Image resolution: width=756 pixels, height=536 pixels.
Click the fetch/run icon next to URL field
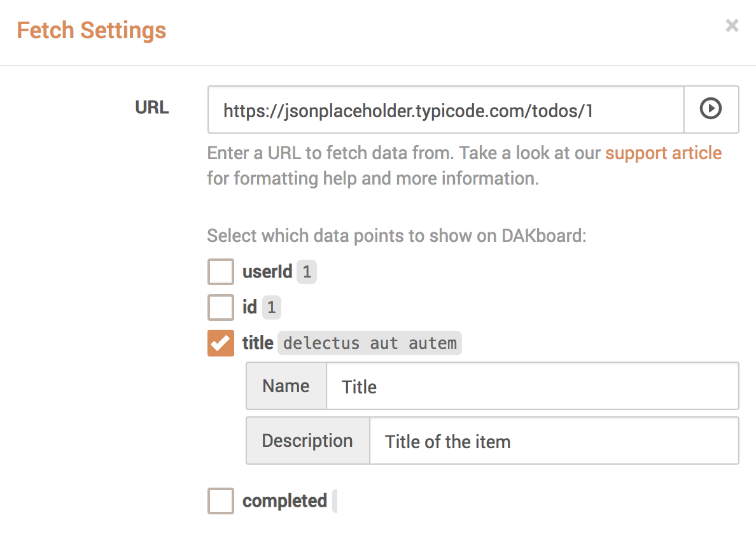click(711, 109)
